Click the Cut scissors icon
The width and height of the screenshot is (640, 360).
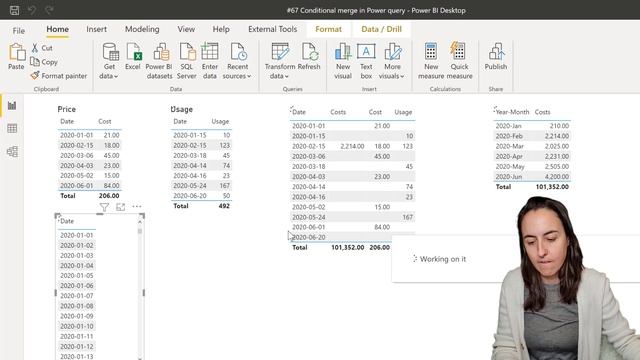point(35,48)
